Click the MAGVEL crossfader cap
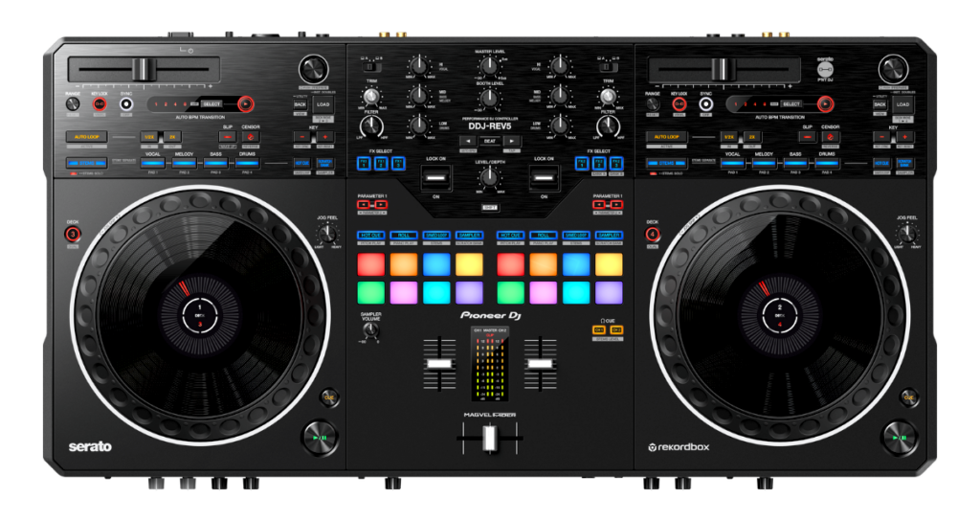The height and width of the screenshot is (521, 980). [489, 438]
